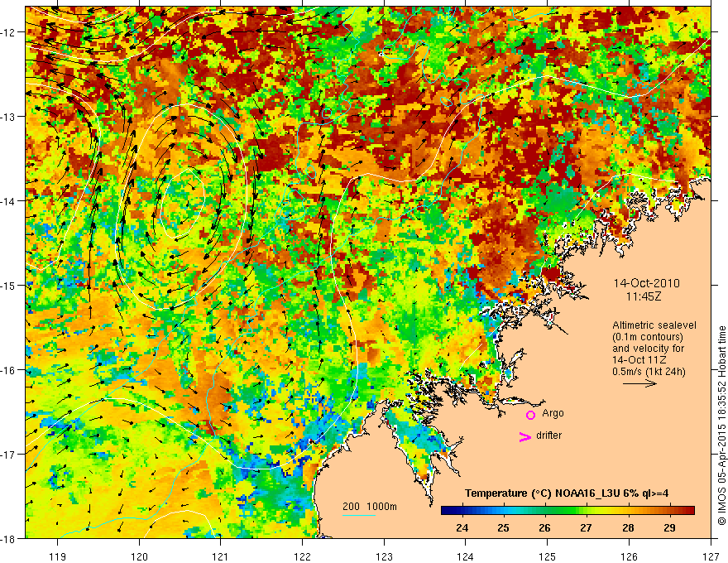Click the latitude axis label -14
The width and height of the screenshot is (728, 563).
coord(8,201)
